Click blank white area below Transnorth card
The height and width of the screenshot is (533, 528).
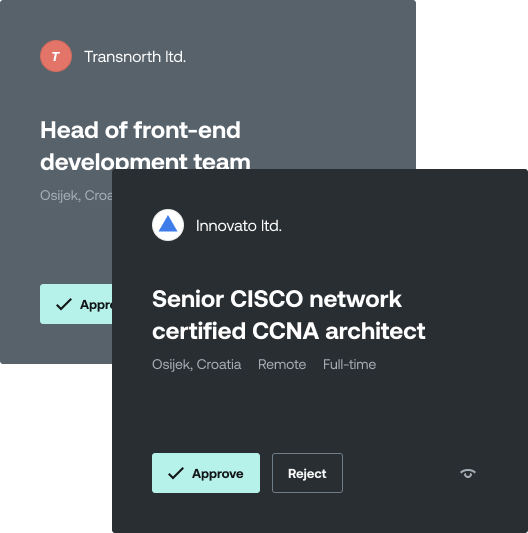56,449
